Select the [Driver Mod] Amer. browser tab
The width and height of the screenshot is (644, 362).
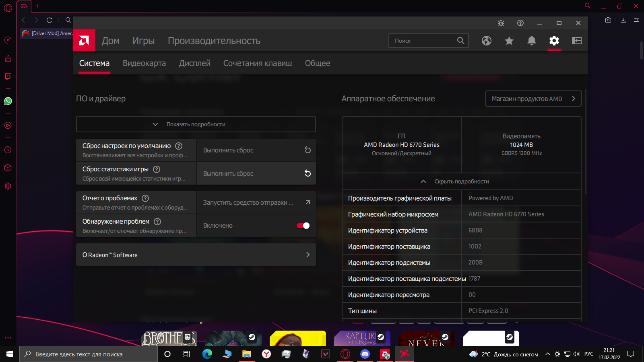pyautogui.click(x=47, y=33)
